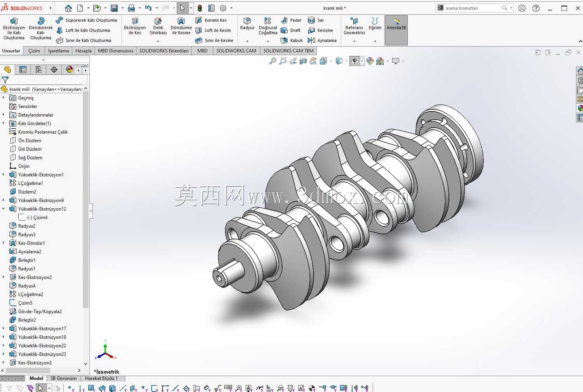Open Radyus dropdown arrow

coord(247,41)
